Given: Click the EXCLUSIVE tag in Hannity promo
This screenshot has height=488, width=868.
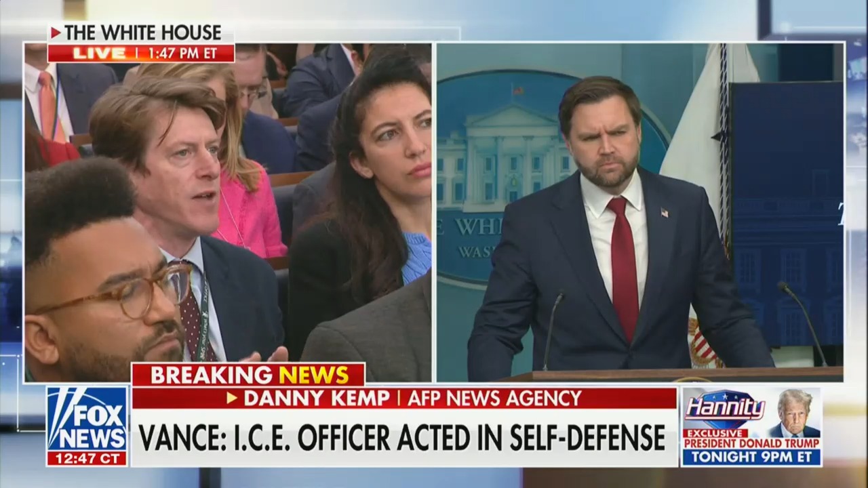Looking at the screenshot, I should [x=715, y=433].
